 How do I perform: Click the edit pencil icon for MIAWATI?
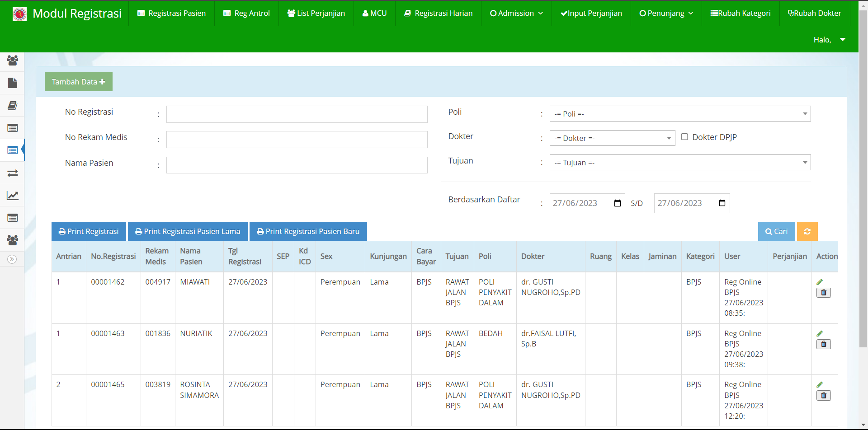(820, 282)
